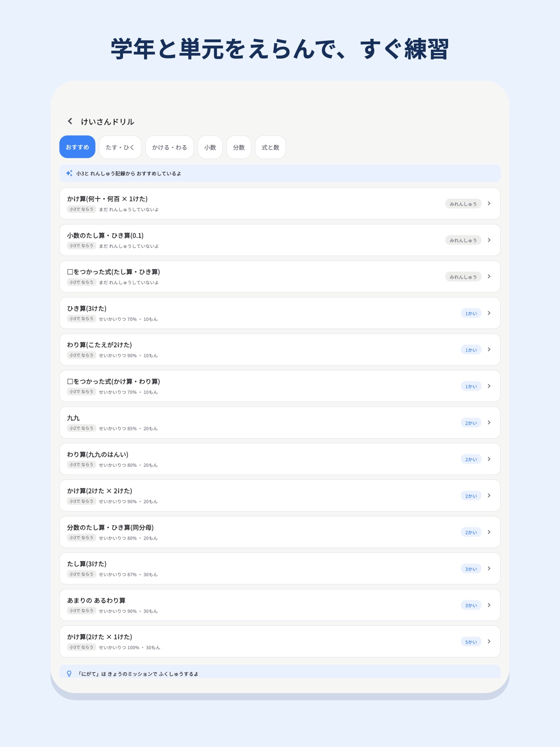Open chevron for 小数のたし算・ひき算(0.1)
The height and width of the screenshot is (747, 560).
[x=489, y=240]
